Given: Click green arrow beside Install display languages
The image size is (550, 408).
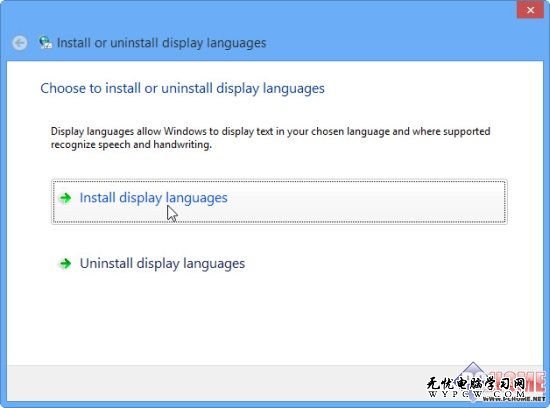Looking at the screenshot, I should click(65, 198).
